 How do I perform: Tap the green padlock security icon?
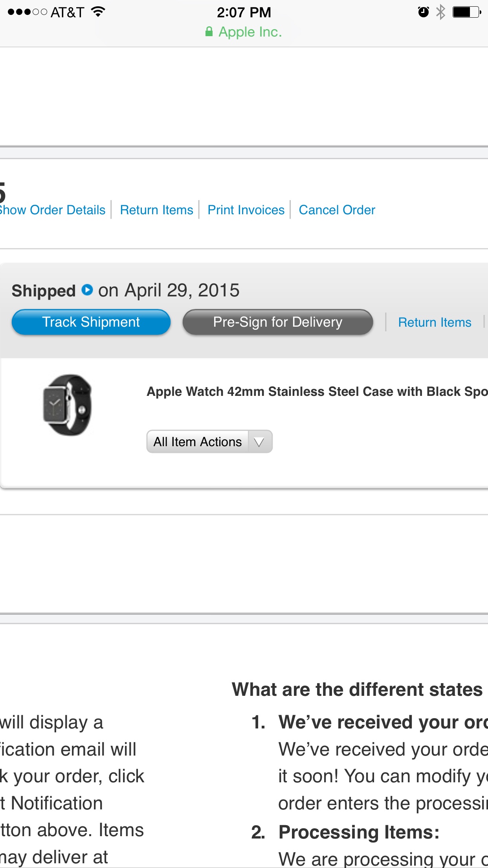click(x=209, y=32)
